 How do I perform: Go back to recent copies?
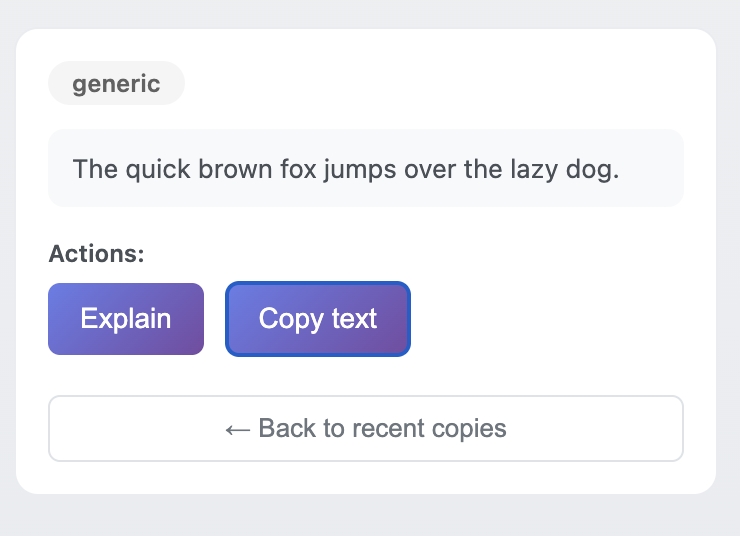coord(366,429)
